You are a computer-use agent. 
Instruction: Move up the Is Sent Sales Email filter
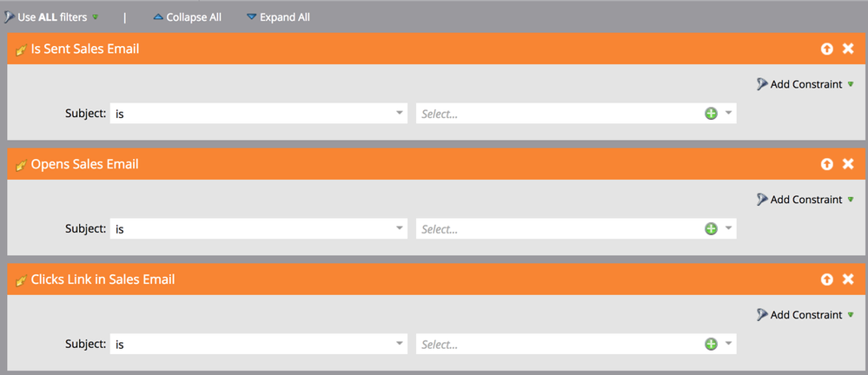(826, 49)
